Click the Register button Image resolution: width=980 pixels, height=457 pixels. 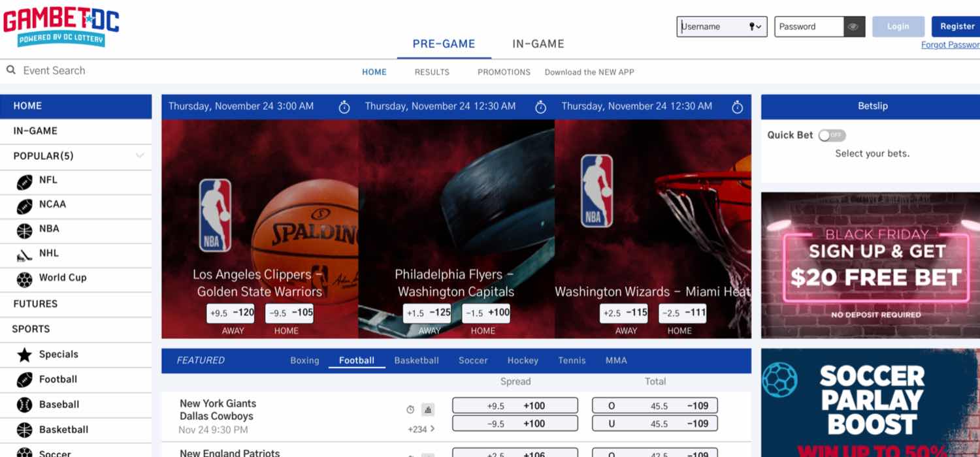[x=956, y=27]
